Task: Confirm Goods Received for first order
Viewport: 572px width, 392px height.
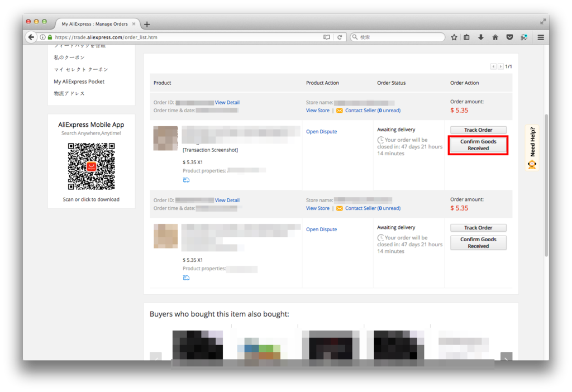Action: (x=478, y=145)
